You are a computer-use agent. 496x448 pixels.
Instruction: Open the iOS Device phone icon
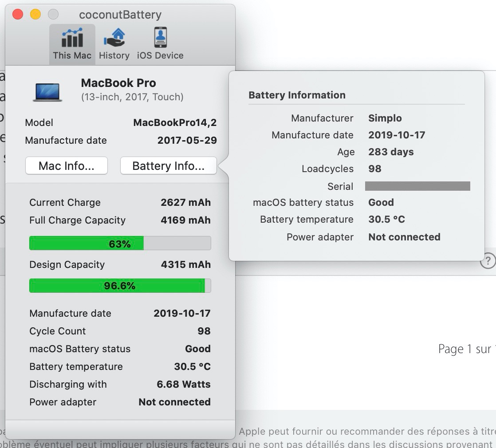point(160,37)
